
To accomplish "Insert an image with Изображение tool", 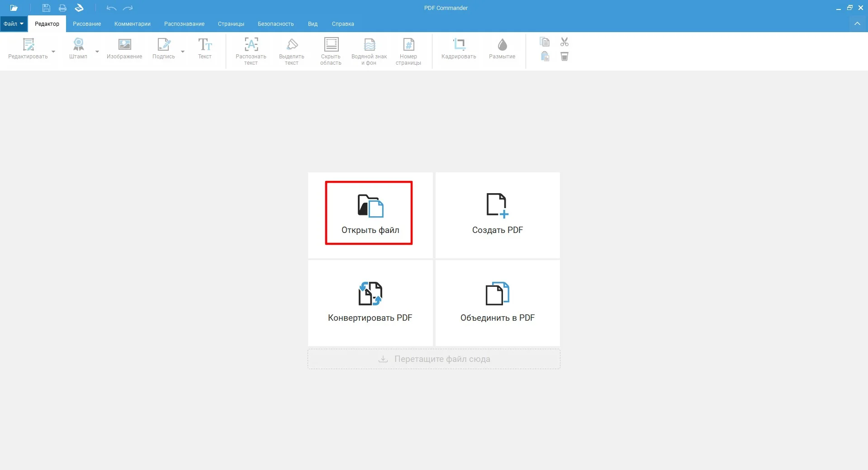I will click(x=124, y=49).
